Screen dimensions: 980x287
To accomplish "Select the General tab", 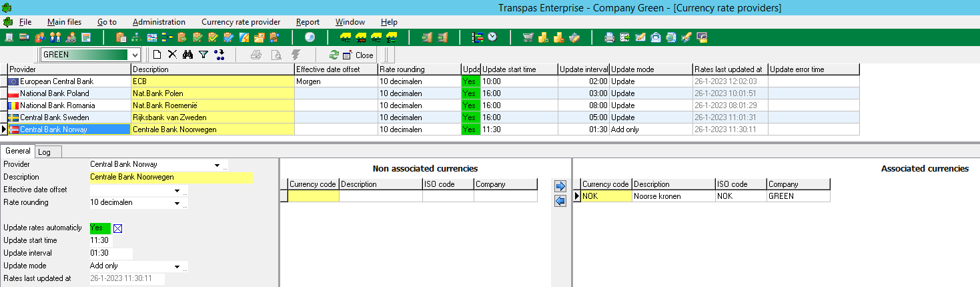I will 18,152.
